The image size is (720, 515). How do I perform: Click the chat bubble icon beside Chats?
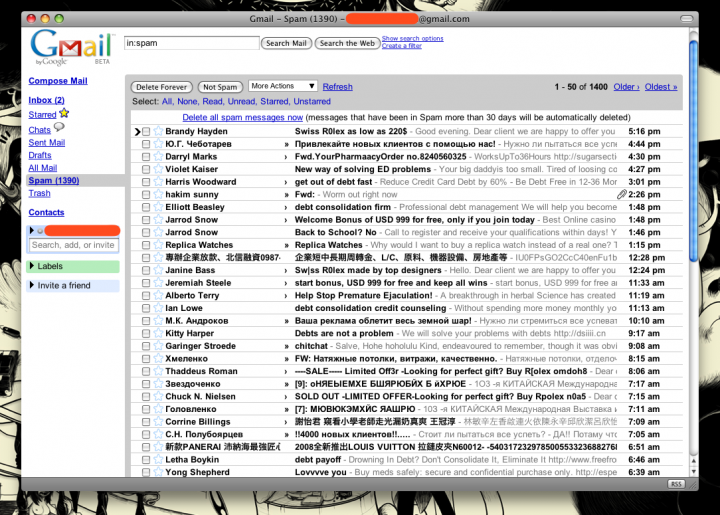pyautogui.click(x=59, y=127)
